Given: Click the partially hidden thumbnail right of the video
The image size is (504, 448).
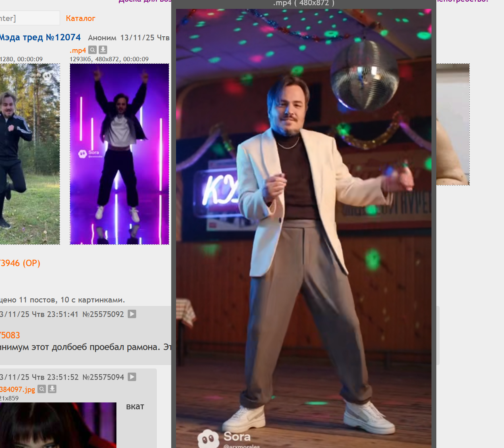Looking at the screenshot, I should click(453, 125).
